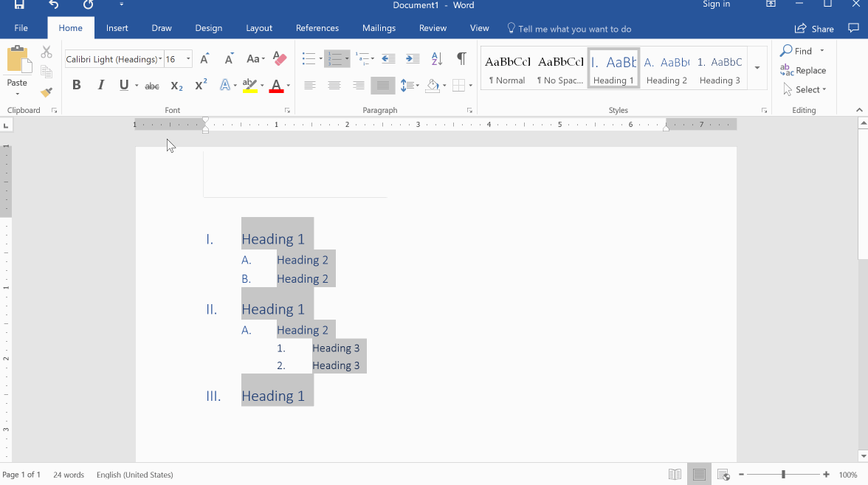Toggle Italic formatting
Screen dimensions: 868x485
[101, 86]
